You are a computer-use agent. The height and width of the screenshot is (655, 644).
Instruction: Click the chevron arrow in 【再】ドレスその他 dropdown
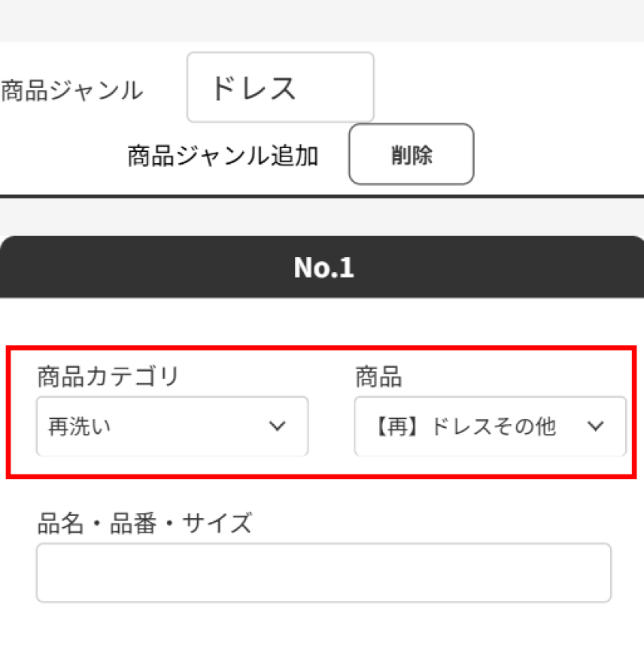[595, 426]
